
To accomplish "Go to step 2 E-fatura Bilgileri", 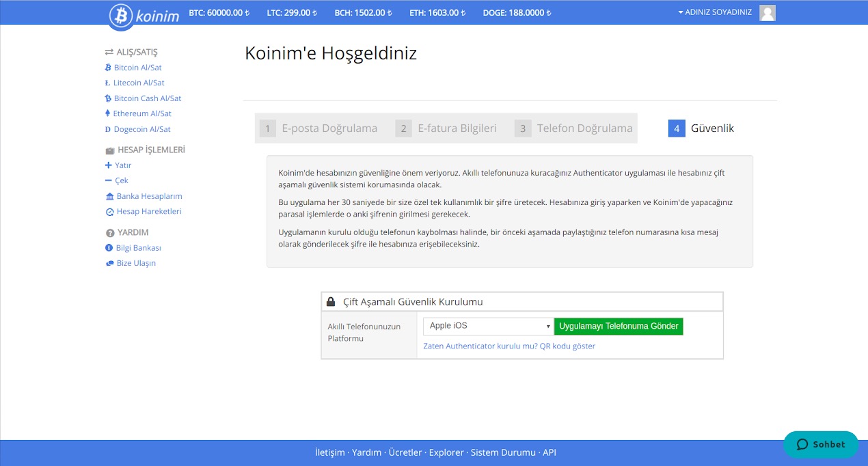I will tap(446, 128).
